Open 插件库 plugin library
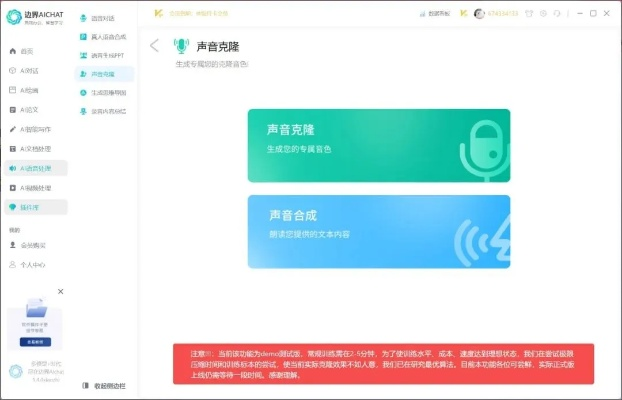 (36, 207)
